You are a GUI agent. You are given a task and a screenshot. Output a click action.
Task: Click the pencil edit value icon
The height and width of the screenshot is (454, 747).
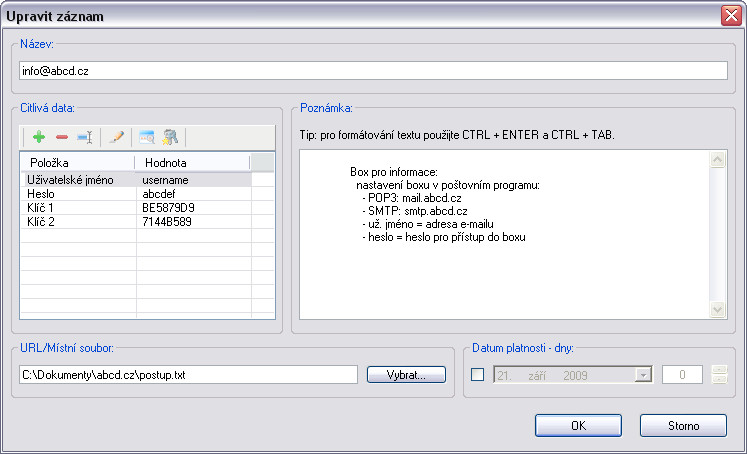(x=117, y=137)
